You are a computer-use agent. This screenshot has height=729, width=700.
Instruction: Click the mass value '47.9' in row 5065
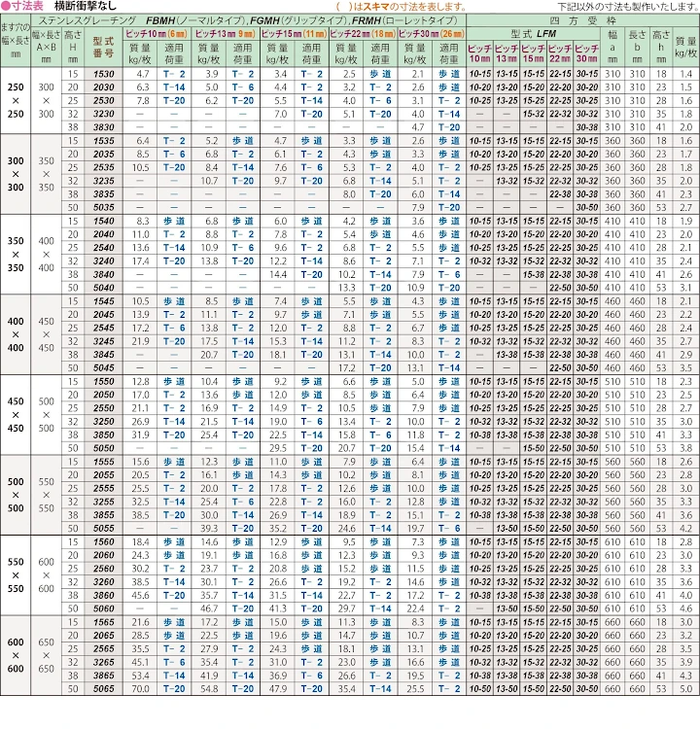click(278, 688)
